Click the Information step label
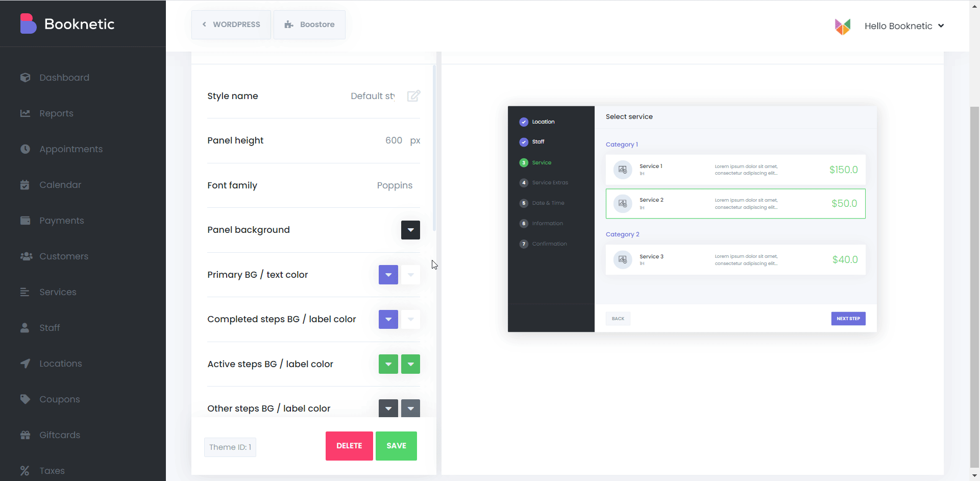The image size is (980, 481). pos(548,224)
